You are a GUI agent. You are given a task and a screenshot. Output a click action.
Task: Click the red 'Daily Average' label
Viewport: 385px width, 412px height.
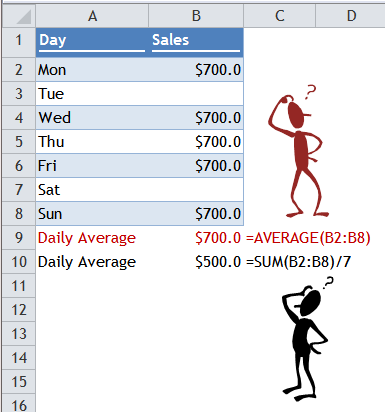(x=87, y=238)
